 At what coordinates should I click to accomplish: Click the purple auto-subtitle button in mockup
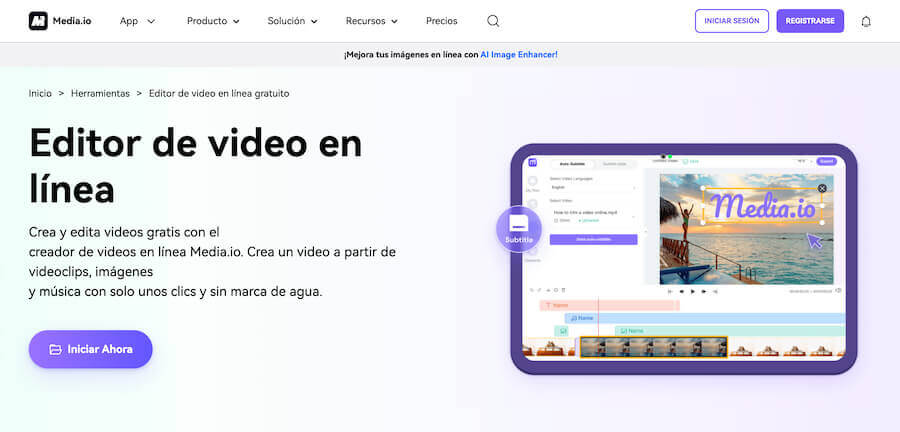point(593,239)
